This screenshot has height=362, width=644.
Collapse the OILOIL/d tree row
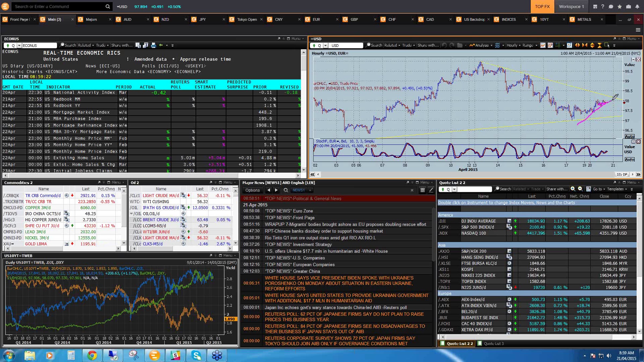pos(131,214)
